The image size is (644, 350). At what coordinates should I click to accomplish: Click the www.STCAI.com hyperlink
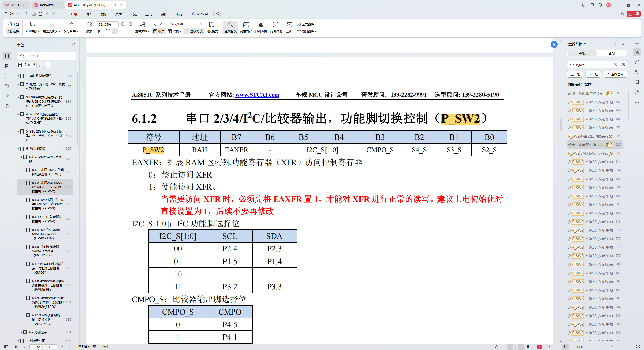click(257, 95)
